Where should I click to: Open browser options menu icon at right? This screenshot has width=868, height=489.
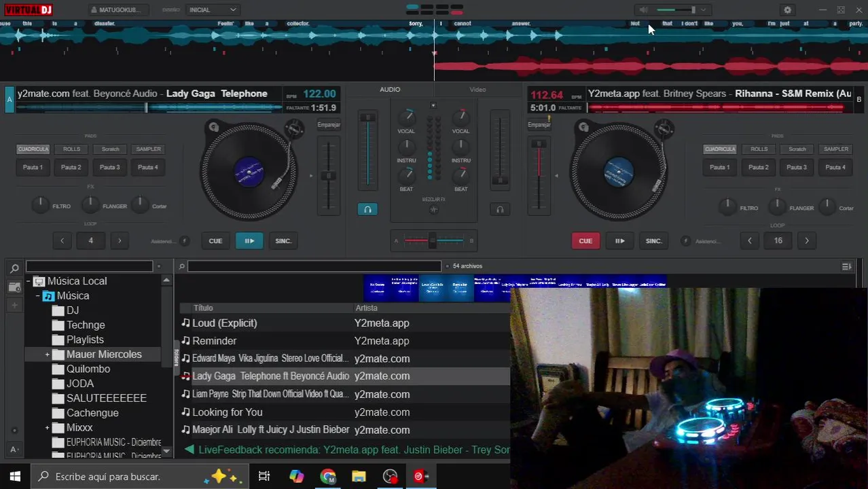[846, 267]
